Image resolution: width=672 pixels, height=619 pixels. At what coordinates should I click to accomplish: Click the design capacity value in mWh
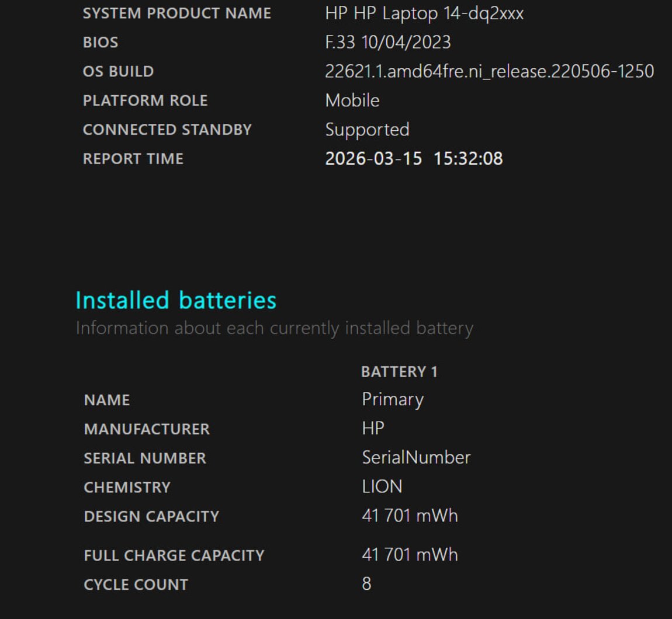tap(410, 516)
